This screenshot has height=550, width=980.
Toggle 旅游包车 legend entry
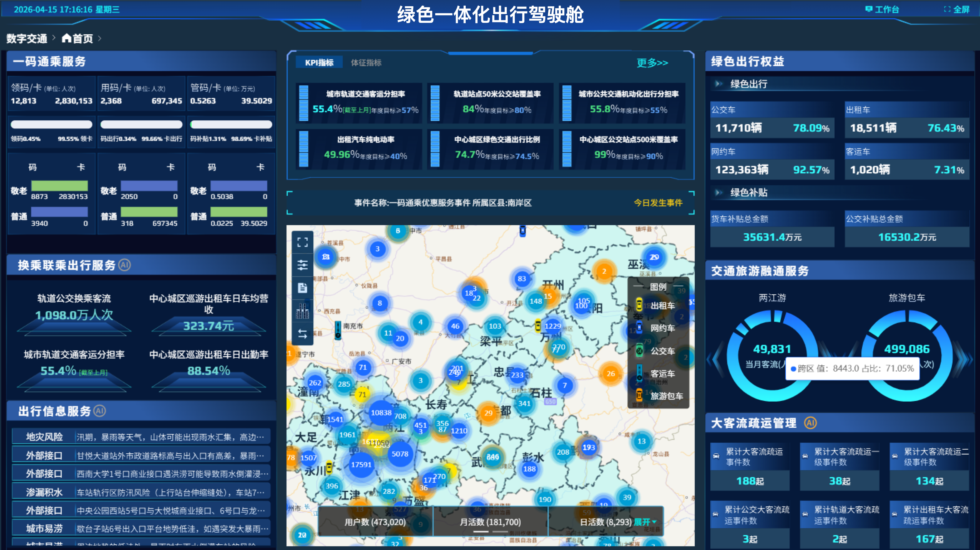point(666,396)
